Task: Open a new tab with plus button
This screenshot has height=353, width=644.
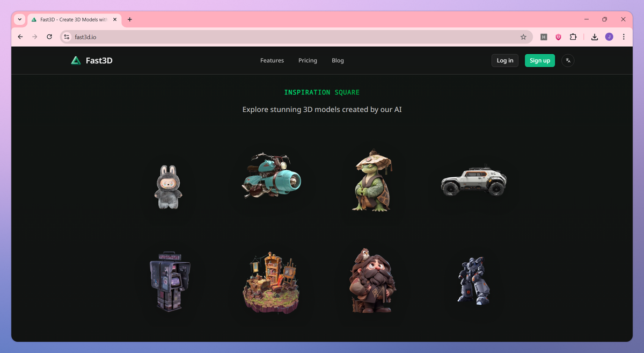Action: pyautogui.click(x=130, y=19)
